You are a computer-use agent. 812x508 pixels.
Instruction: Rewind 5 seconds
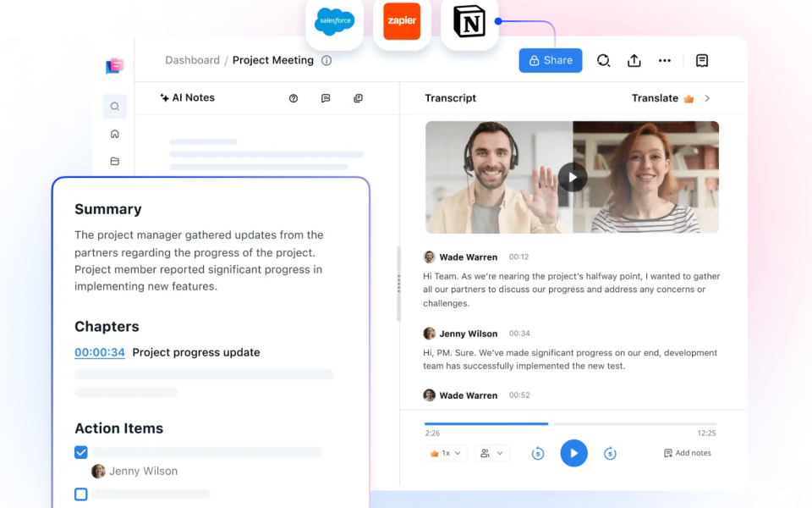[x=538, y=454]
